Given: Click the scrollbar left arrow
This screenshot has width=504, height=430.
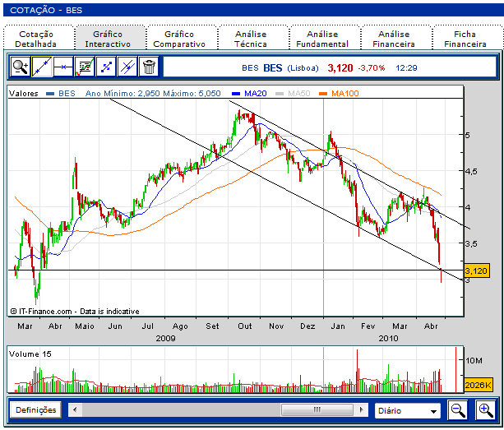Looking at the screenshot, I should point(75,409).
